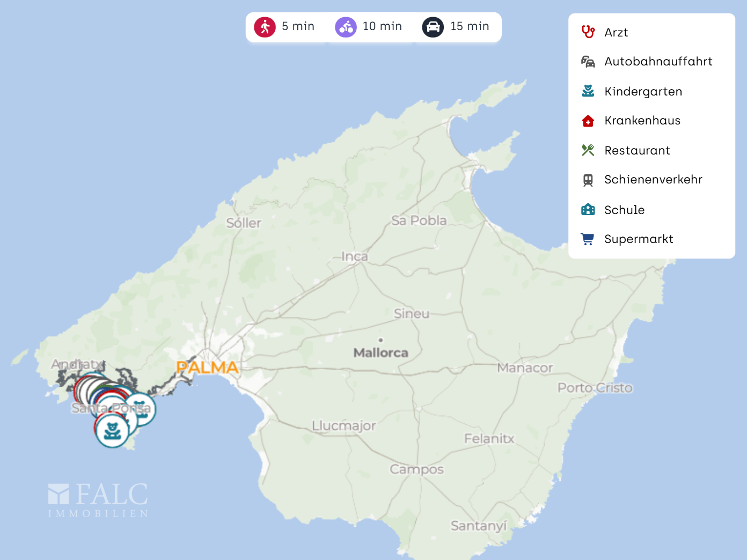Click the Schienenverkehr train icon

[588, 180]
